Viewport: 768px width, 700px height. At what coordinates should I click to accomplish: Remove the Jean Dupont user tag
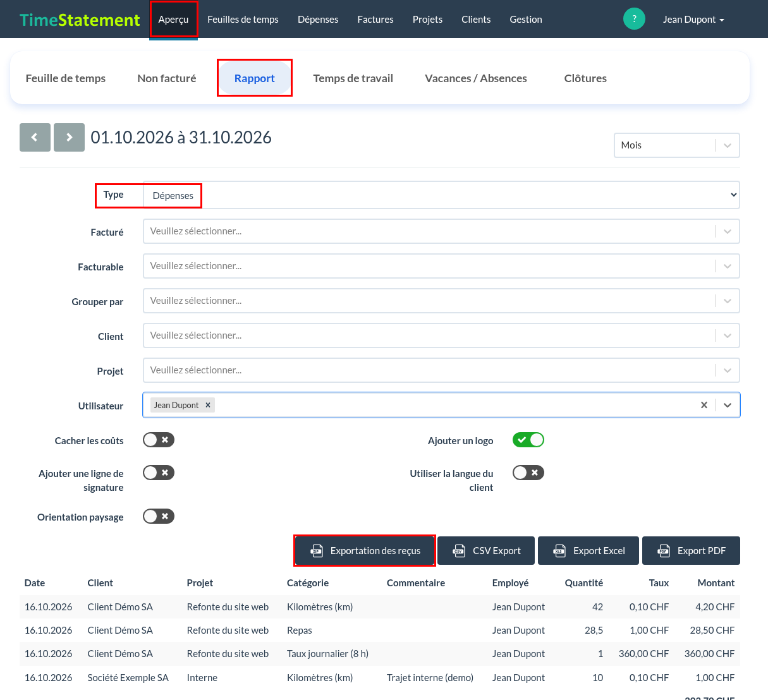pyautogui.click(x=208, y=405)
